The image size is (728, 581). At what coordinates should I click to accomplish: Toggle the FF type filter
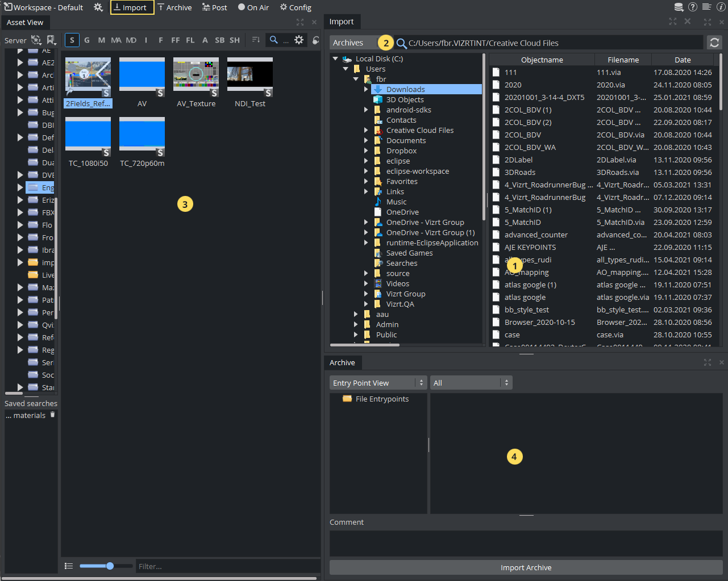tap(175, 40)
